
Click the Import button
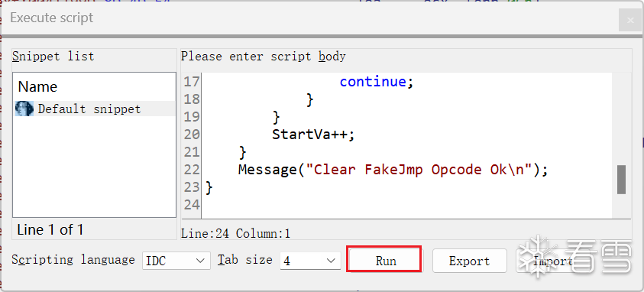click(x=554, y=261)
